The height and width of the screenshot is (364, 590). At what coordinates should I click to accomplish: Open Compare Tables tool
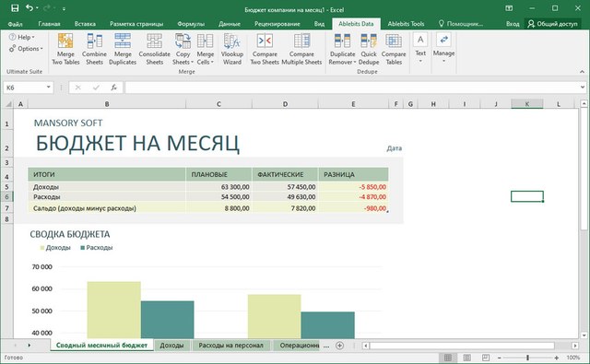[x=394, y=49]
